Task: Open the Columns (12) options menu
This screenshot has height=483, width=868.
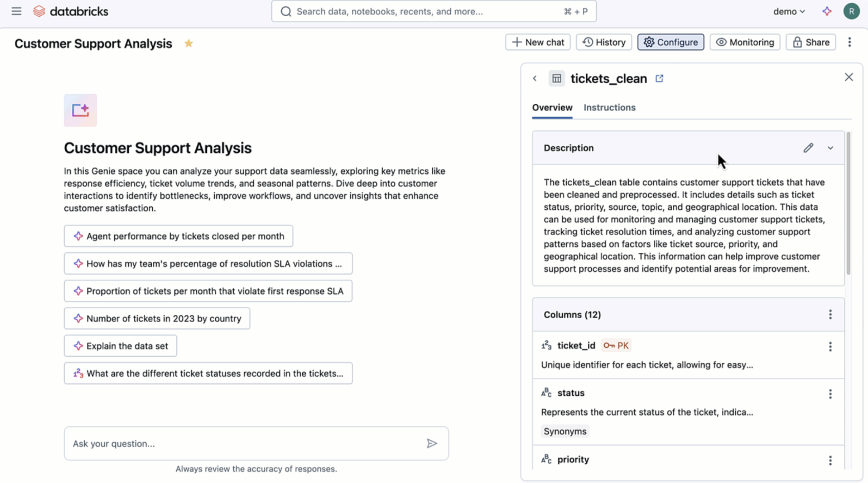Action: (x=830, y=314)
